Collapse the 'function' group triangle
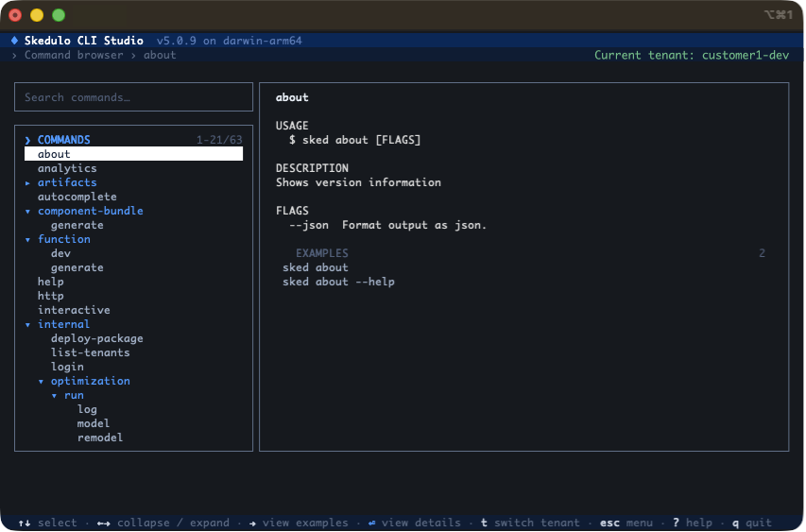 (27, 239)
